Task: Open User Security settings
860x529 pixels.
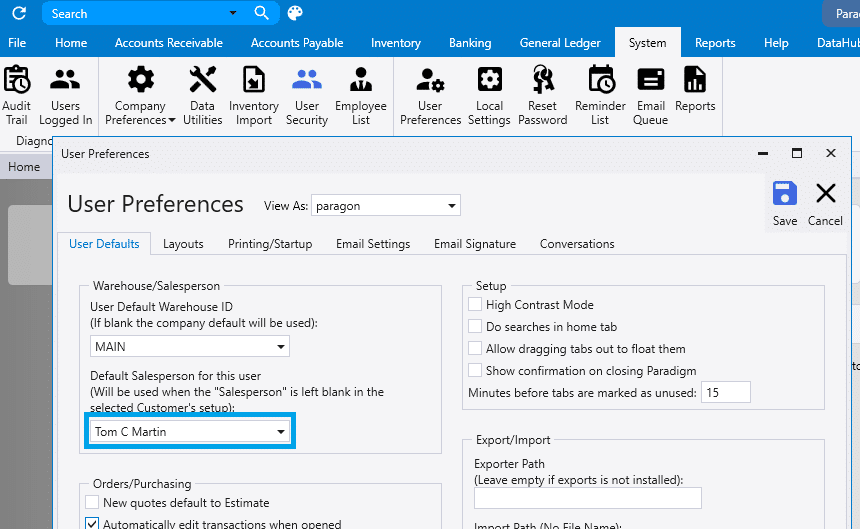Action: (307, 96)
